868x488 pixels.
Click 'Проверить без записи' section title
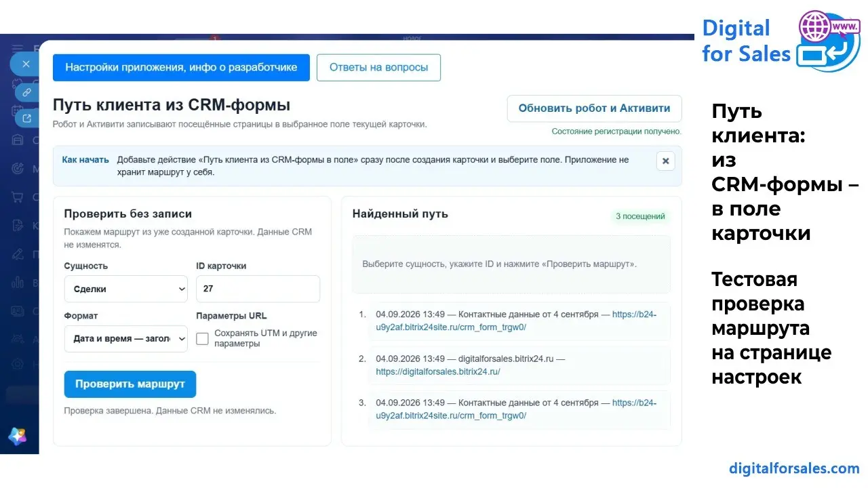(x=128, y=213)
